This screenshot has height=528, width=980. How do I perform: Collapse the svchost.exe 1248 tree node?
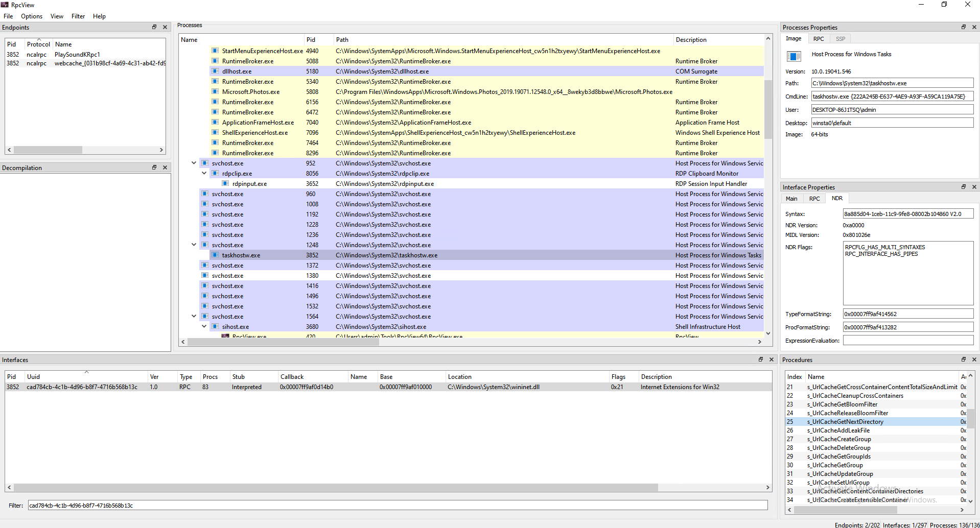pyautogui.click(x=194, y=245)
